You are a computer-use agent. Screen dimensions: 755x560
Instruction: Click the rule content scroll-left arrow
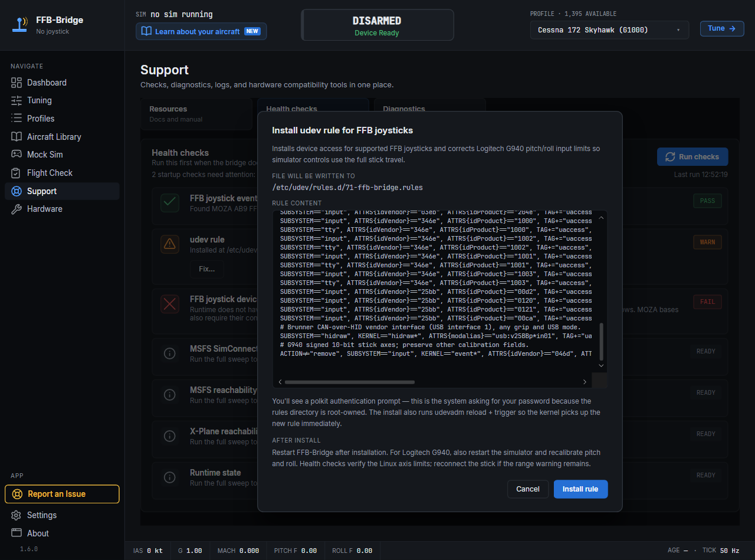(x=280, y=382)
